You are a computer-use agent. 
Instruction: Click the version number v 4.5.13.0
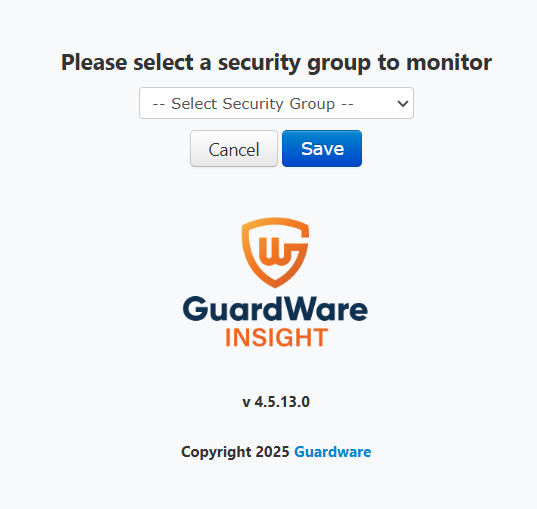tap(276, 402)
